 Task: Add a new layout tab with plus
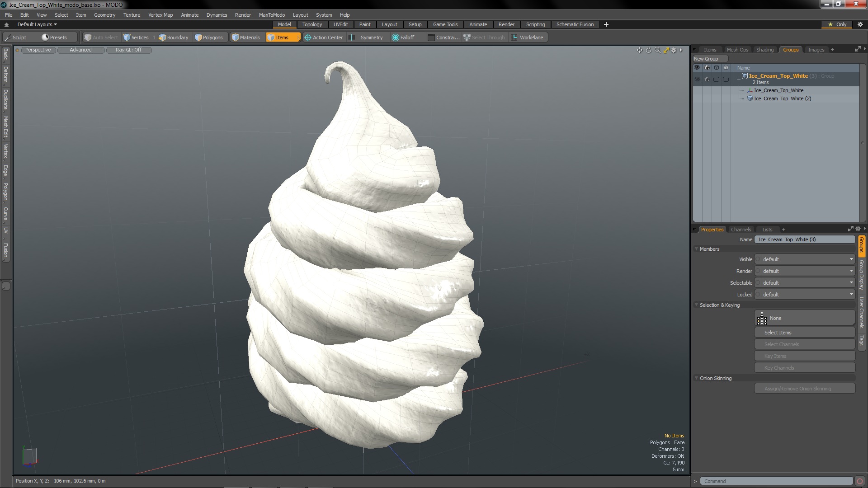point(606,24)
